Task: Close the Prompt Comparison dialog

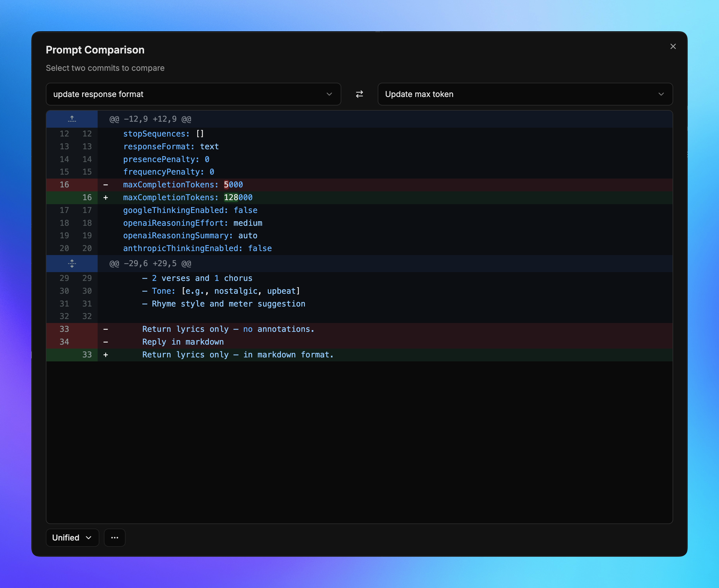Action: (x=673, y=46)
